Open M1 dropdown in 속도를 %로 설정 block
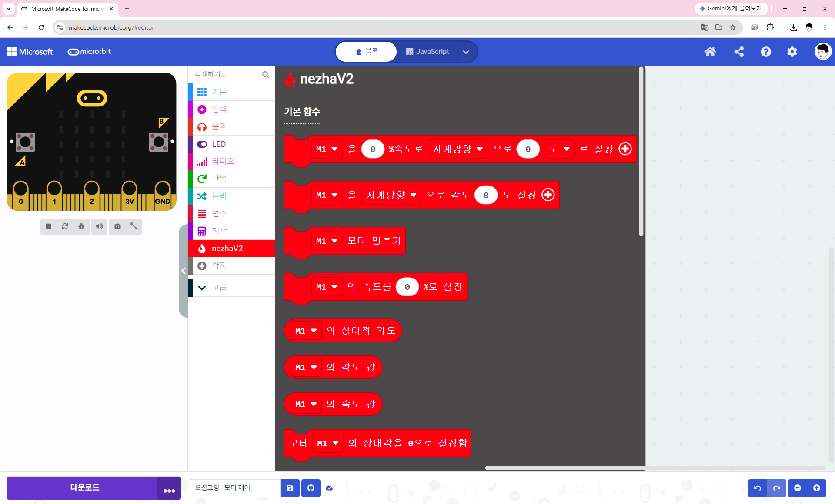 coord(327,287)
